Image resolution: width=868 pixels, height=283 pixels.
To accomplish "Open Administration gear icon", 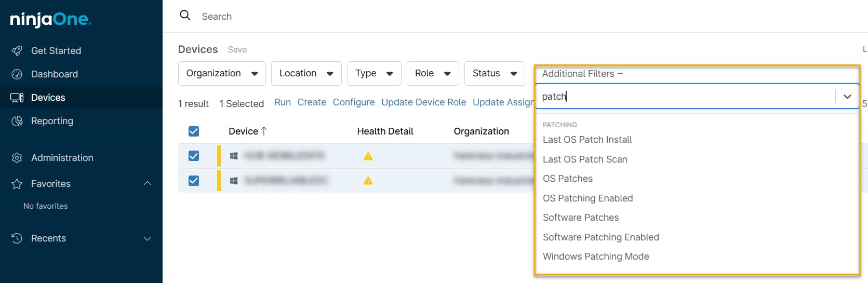I will [17, 158].
